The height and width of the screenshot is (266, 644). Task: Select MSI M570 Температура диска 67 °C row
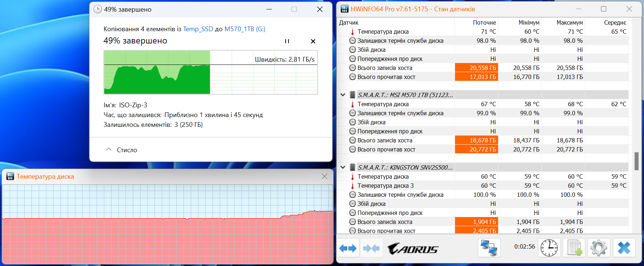click(483, 104)
